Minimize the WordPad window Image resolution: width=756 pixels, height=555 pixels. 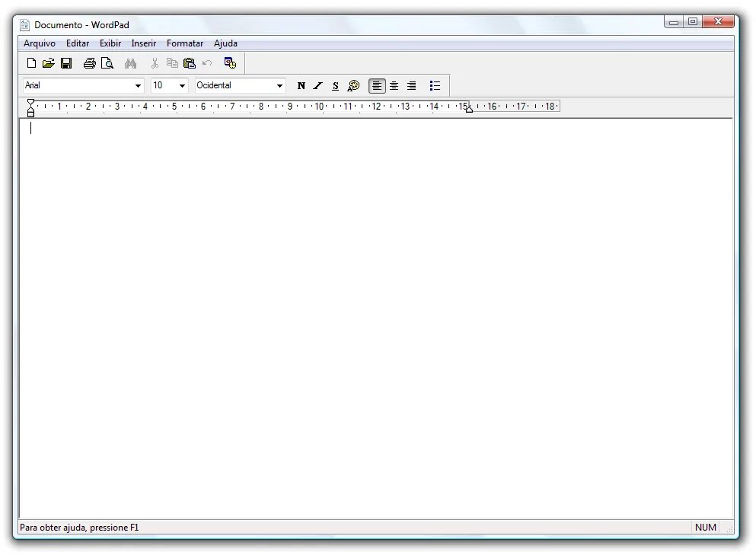pyautogui.click(x=674, y=22)
